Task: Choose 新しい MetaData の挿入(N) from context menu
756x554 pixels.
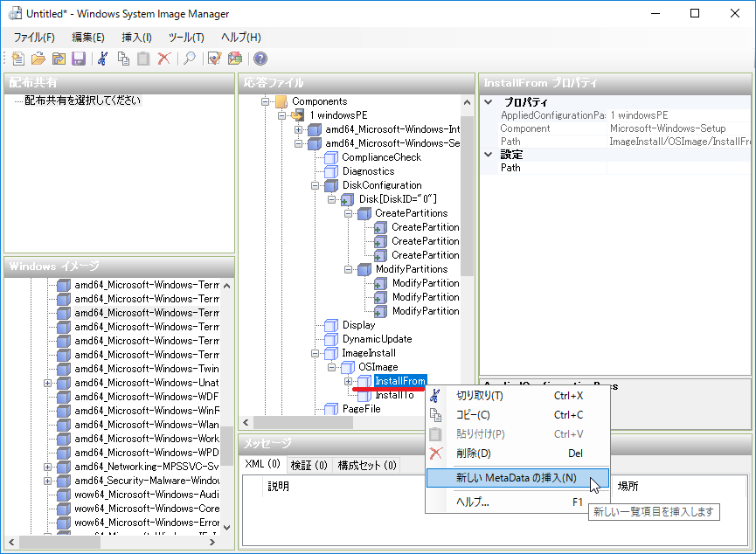Action: 517,478
